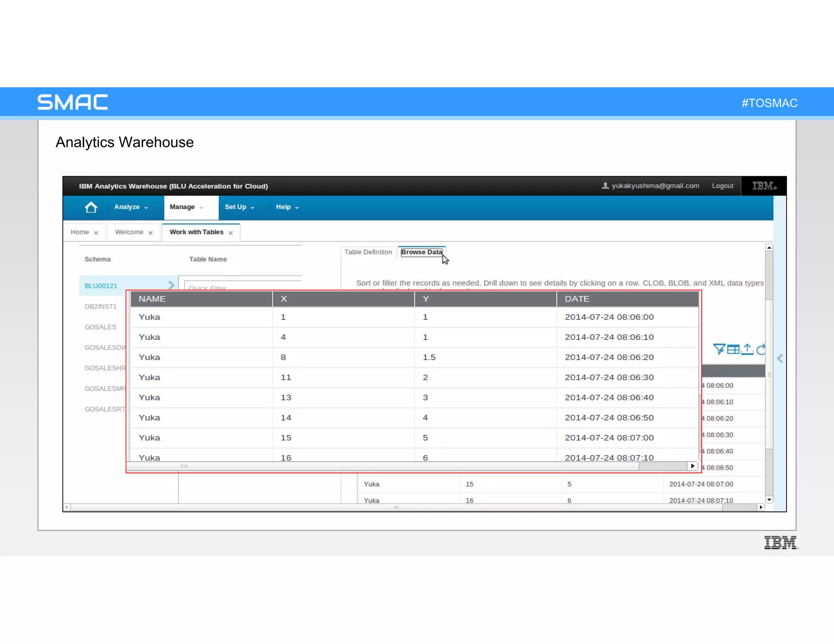834x644 pixels.
Task: Select the DB2INST1 schema
Action: pos(101,307)
